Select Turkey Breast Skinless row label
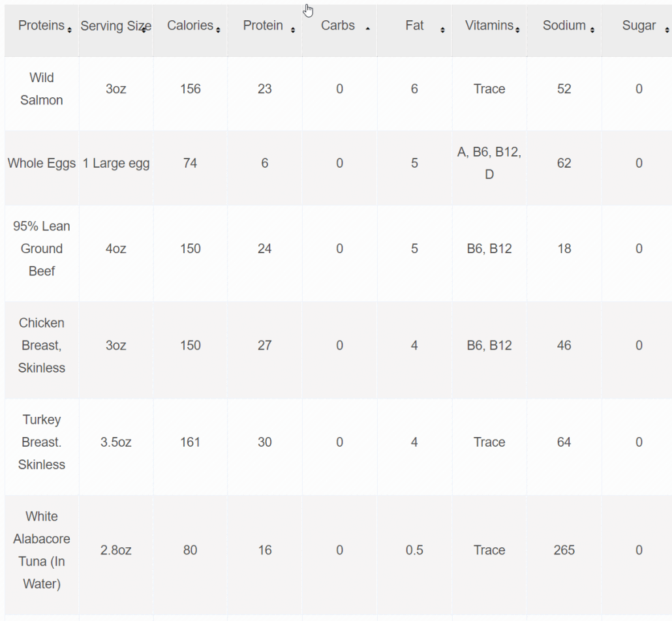 (42, 442)
